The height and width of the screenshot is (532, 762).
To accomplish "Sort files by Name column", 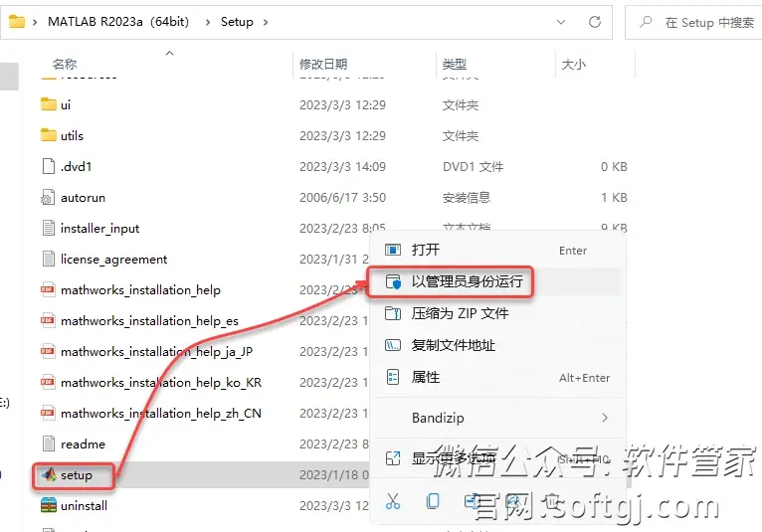I will (65, 64).
